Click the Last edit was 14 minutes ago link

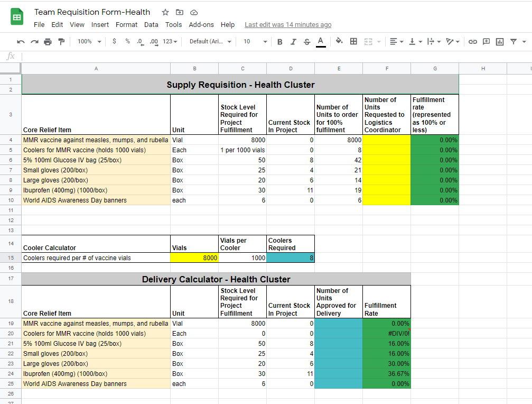click(x=288, y=25)
